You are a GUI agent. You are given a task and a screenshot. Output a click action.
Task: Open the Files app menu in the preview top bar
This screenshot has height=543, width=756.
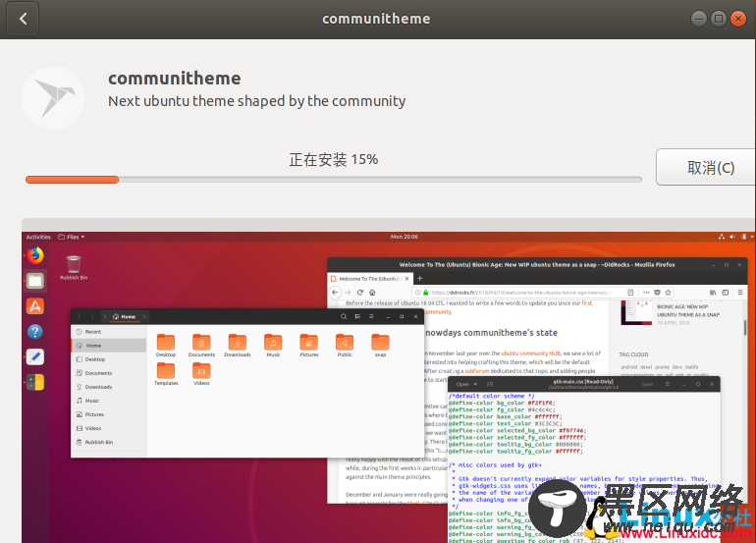(x=72, y=237)
